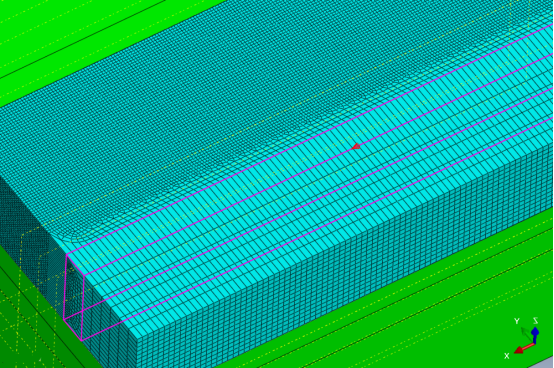Pick the magenta-outlined end face of the strip
Image resolution: width=554 pixels, height=368 pixels.
pyautogui.click(x=74, y=298)
